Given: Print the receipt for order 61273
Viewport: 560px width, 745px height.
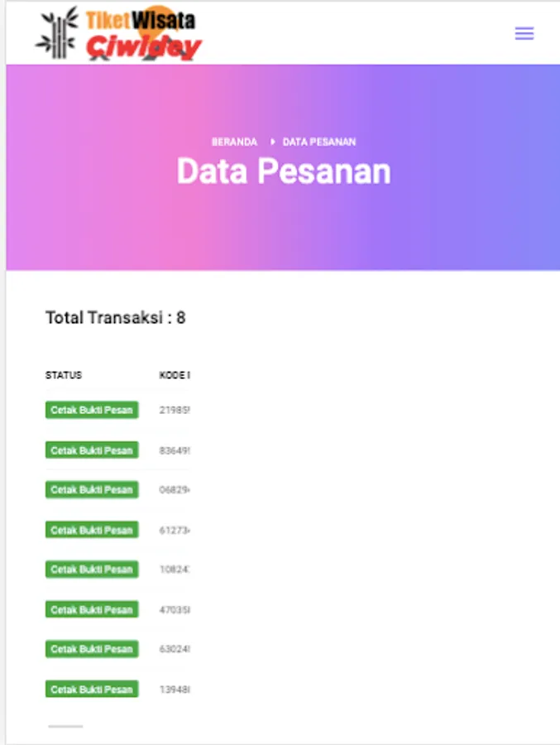Looking at the screenshot, I should click(92, 530).
